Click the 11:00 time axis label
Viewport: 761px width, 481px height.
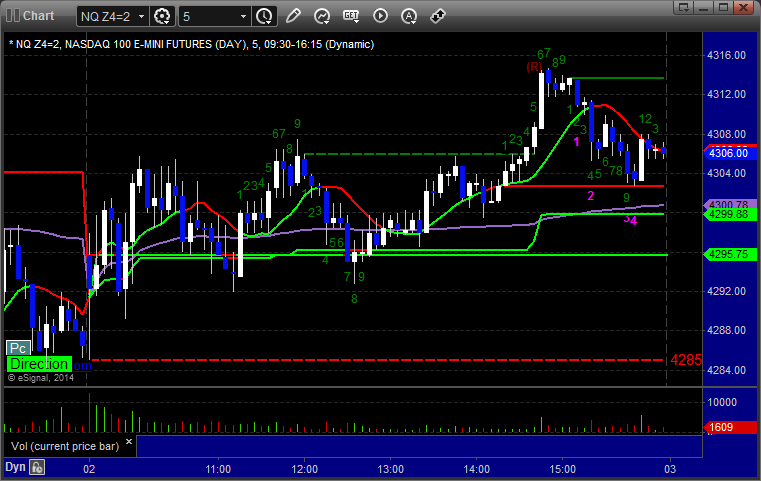218,469
